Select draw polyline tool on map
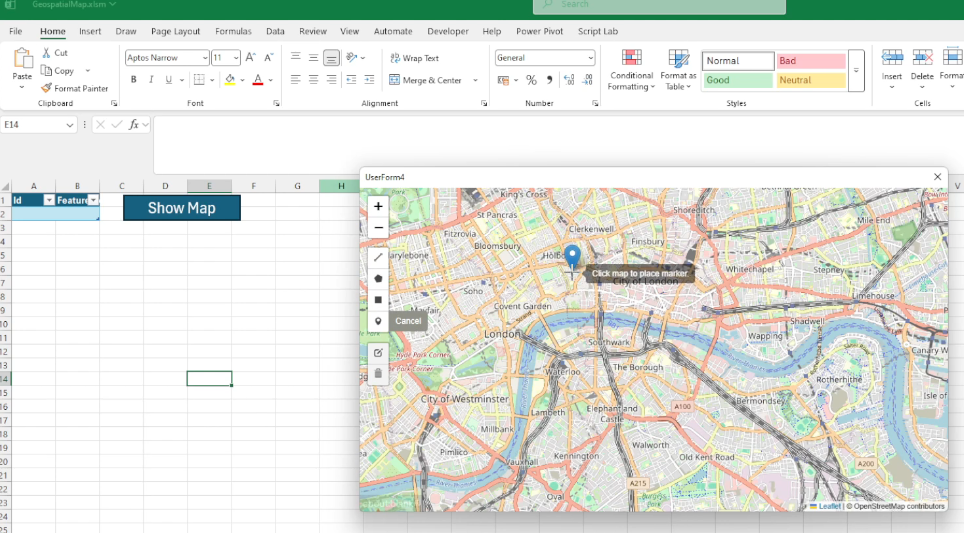Image resolution: width=964 pixels, height=533 pixels. 378,258
